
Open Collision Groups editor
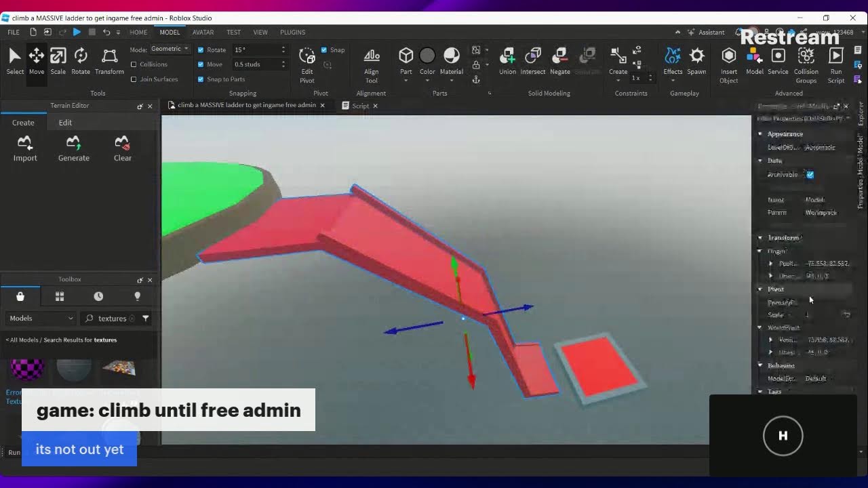click(x=806, y=65)
